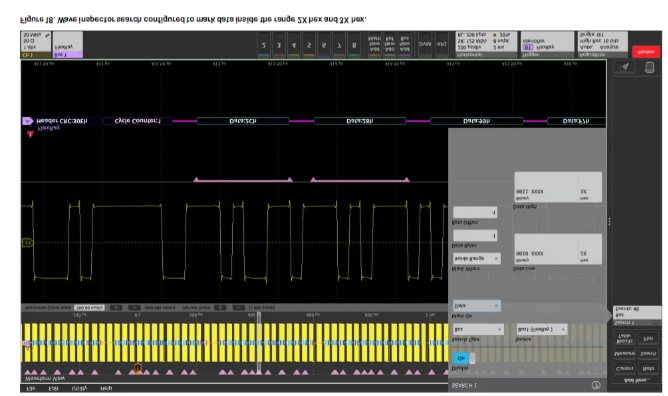
Task: Open the Utility menu
Action: [x=79, y=388]
